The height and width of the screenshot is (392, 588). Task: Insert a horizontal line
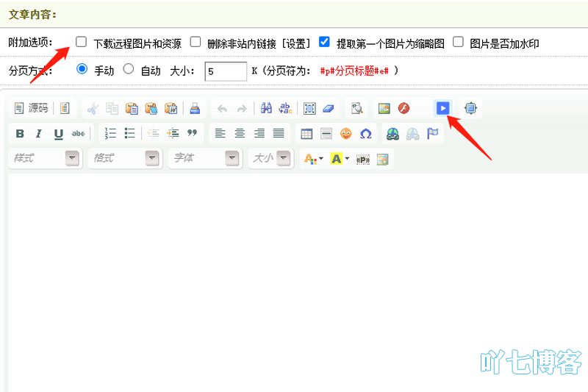[x=326, y=134]
